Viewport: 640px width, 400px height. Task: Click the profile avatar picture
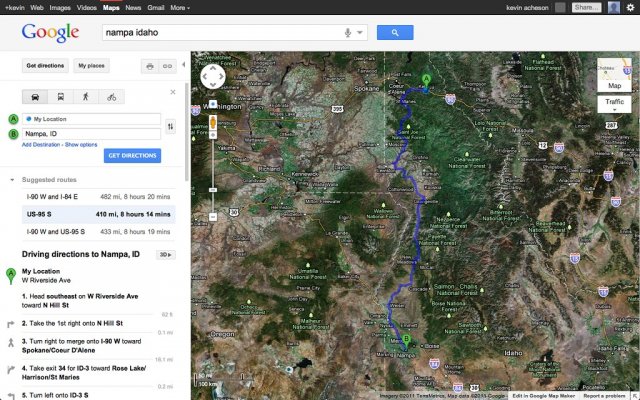click(613, 7)
